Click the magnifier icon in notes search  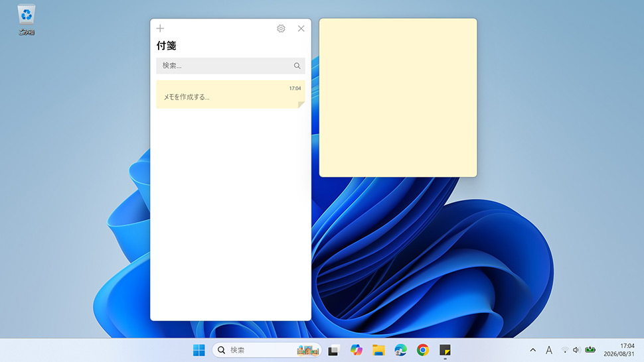pos(297,66)
